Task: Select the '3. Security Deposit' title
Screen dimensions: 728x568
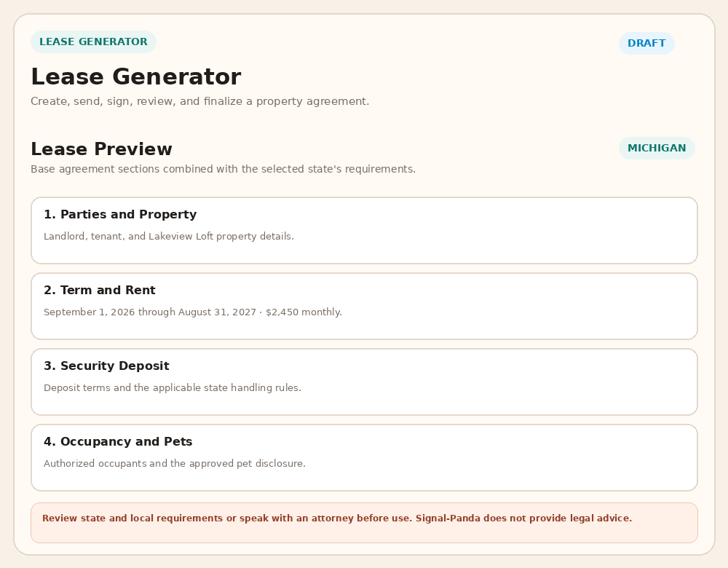Action: [106, 366]
